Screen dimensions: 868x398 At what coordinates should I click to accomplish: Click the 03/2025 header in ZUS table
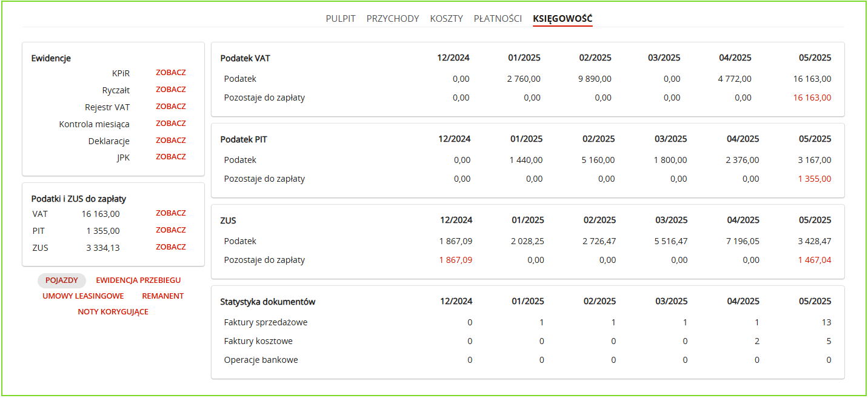point(672,221)
